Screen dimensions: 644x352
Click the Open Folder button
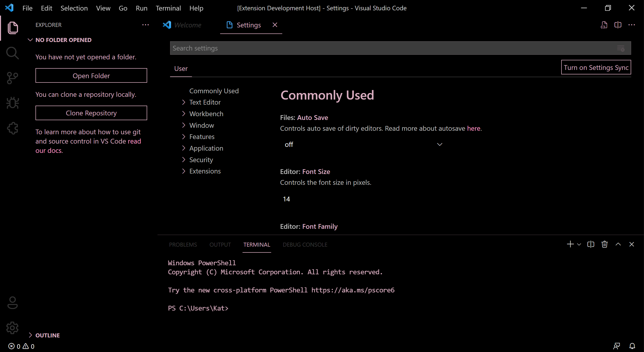(x=91, y=76)
